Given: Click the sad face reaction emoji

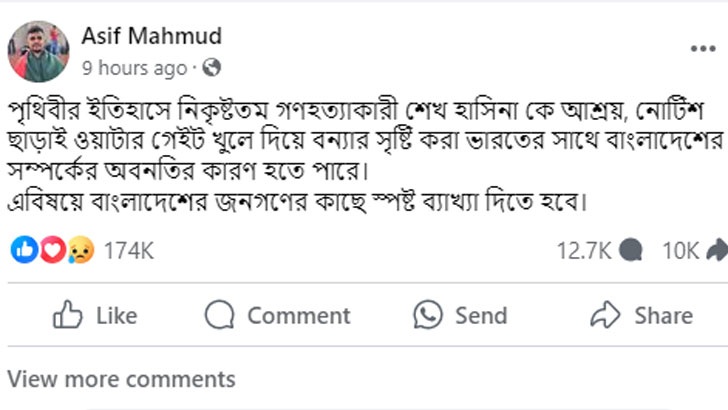Looking at the screenshot, I should coord(81,251).
